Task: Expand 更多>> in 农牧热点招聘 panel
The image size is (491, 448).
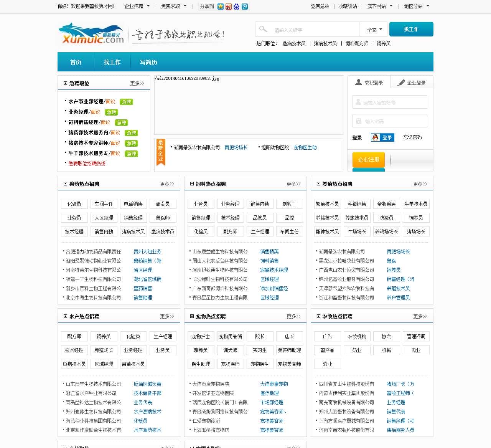Action: [x=420, y=316]
